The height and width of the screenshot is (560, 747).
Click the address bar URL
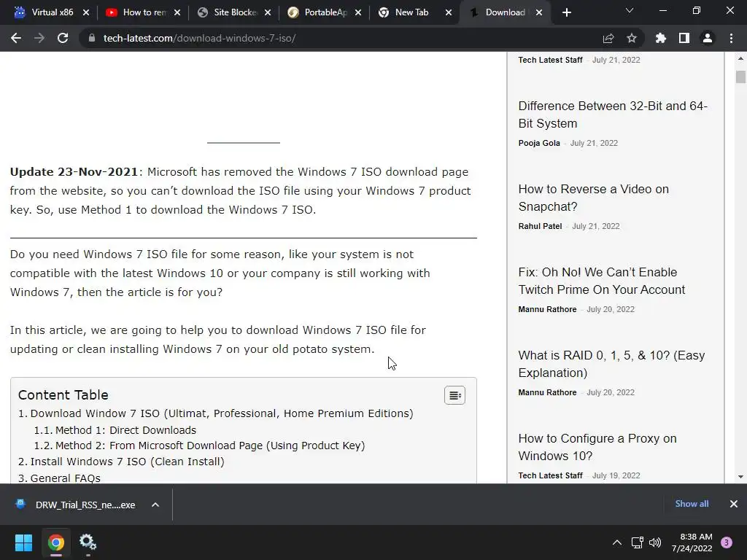(200, 38)
